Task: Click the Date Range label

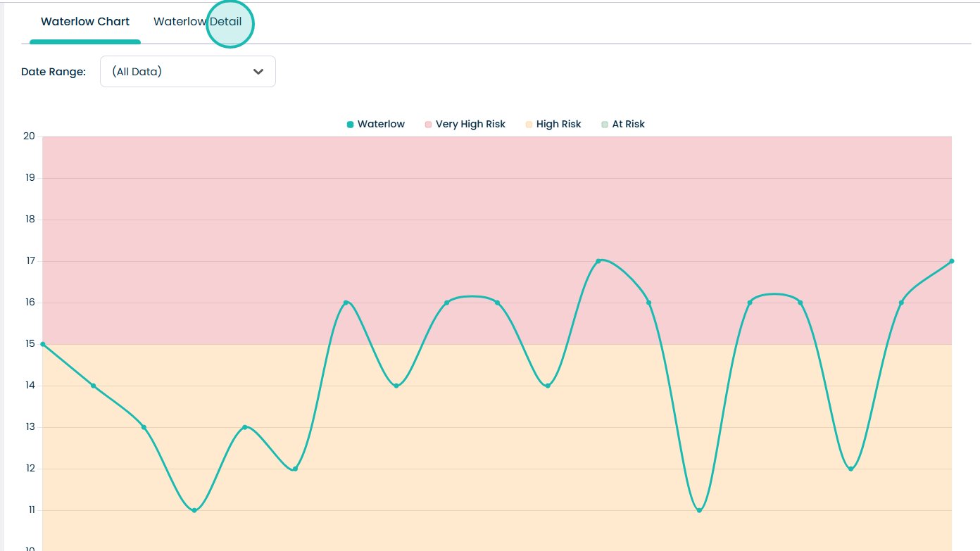Action: coord(54,72)
